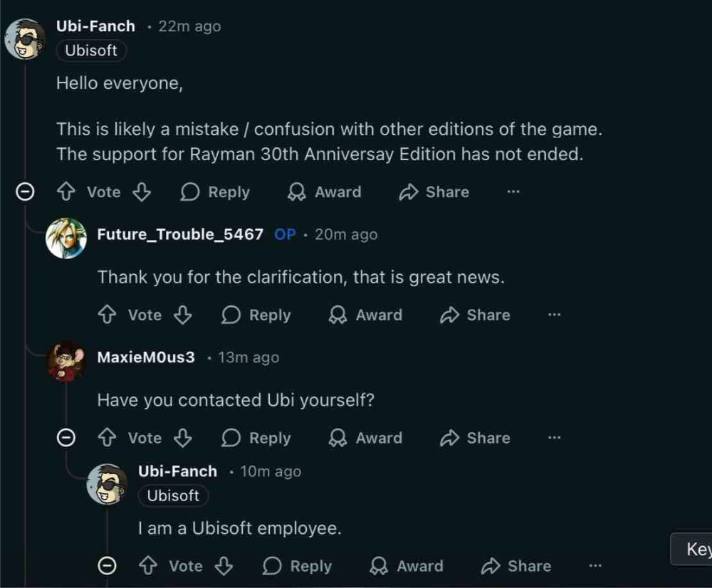Open Ubi-Fanch's profile from the username
Screen dimensions: 712x588
[x=95, y=26]
